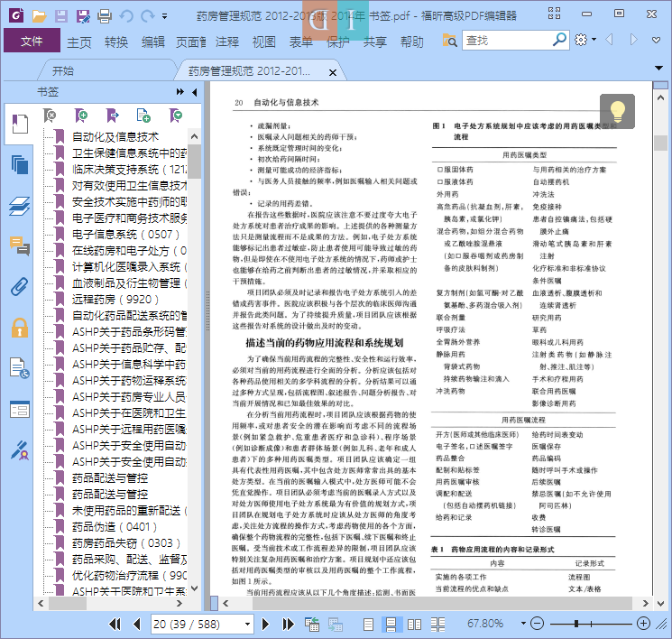Open the 表单 ribbon tab
The image size is (672, 639).
(x=301, y=42)
